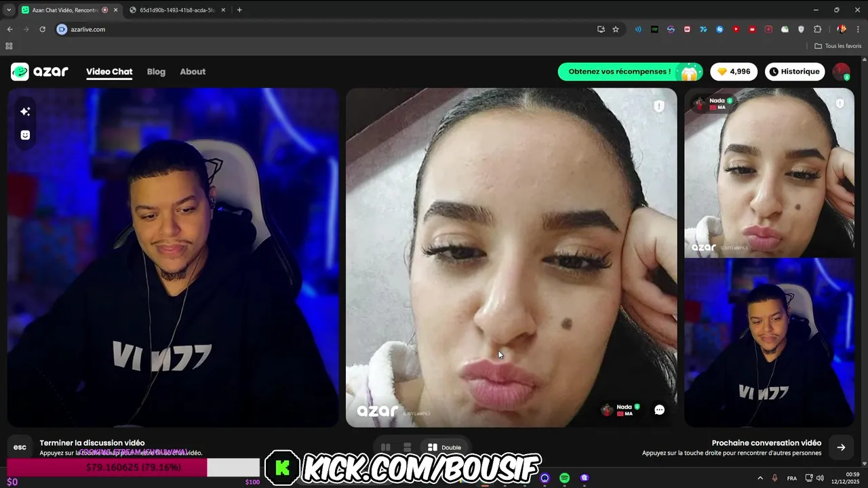This screenshot has height=488, width=868.
Task: Select the side-by-side layout icon
Action: (x=385, y=447)
